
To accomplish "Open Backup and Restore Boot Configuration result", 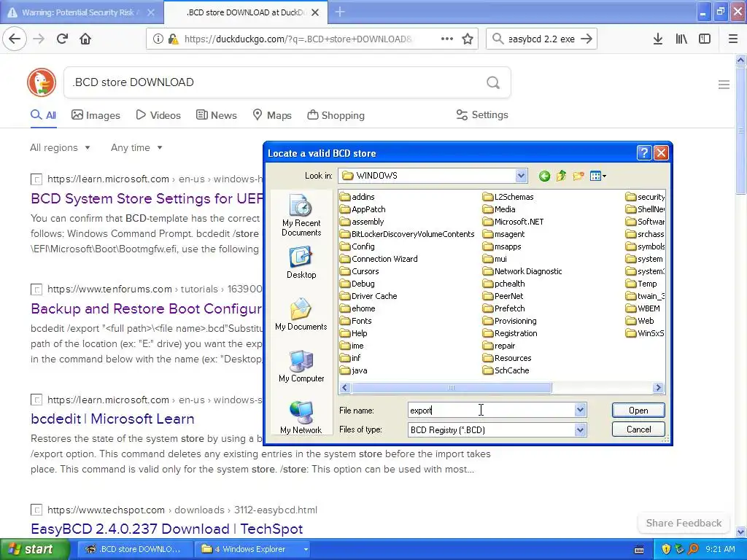I will tap(146, 308).
